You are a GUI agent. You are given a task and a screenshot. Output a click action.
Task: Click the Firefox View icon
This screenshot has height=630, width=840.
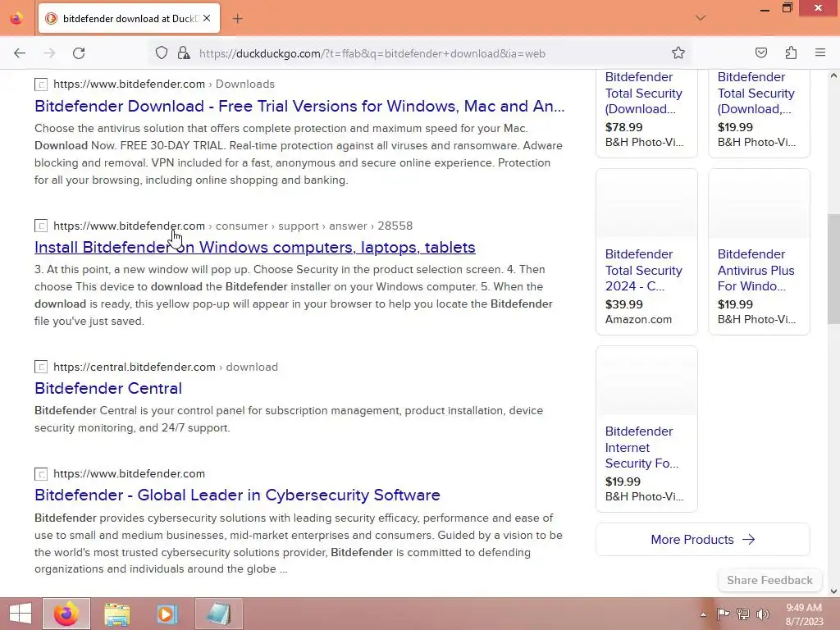(x=16, y=18)
